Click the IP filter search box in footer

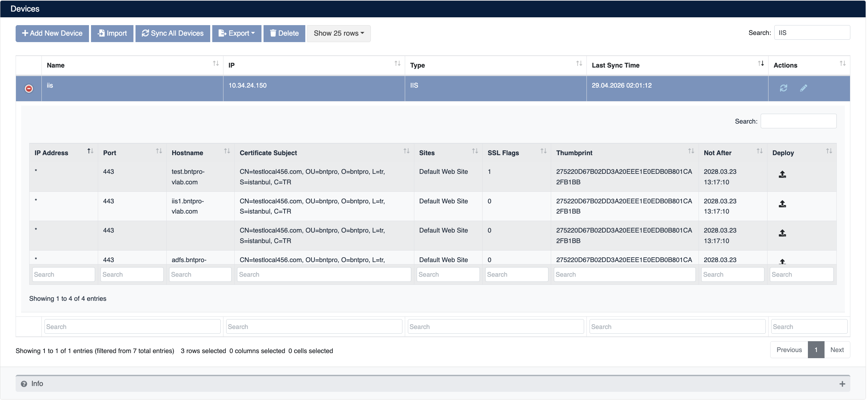[x=314, y=327]
